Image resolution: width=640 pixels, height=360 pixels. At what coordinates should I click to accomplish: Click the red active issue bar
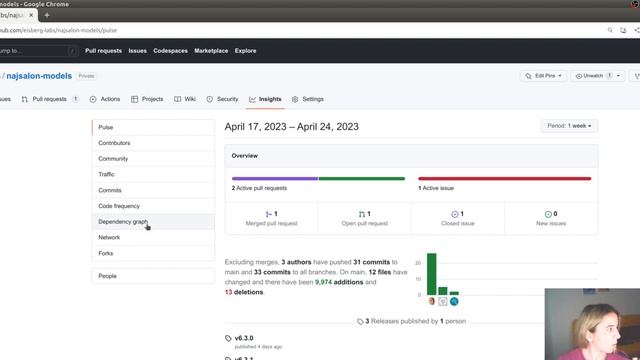tap(504, 178)
